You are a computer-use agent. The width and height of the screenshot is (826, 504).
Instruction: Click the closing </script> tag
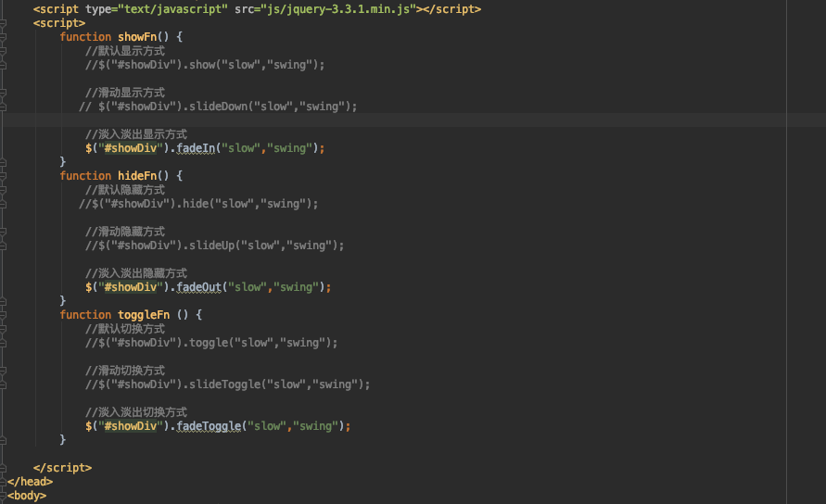point(63,468)
